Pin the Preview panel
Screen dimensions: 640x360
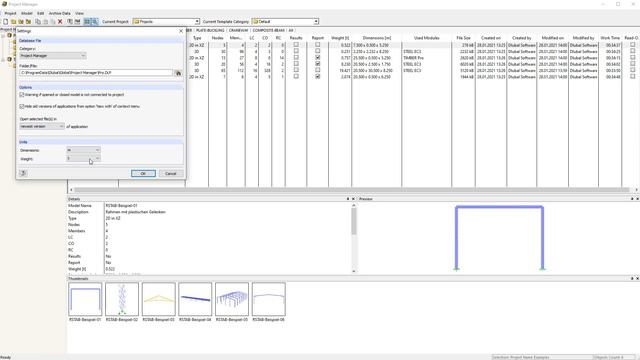pyautogui.click(x=632, y=199)
